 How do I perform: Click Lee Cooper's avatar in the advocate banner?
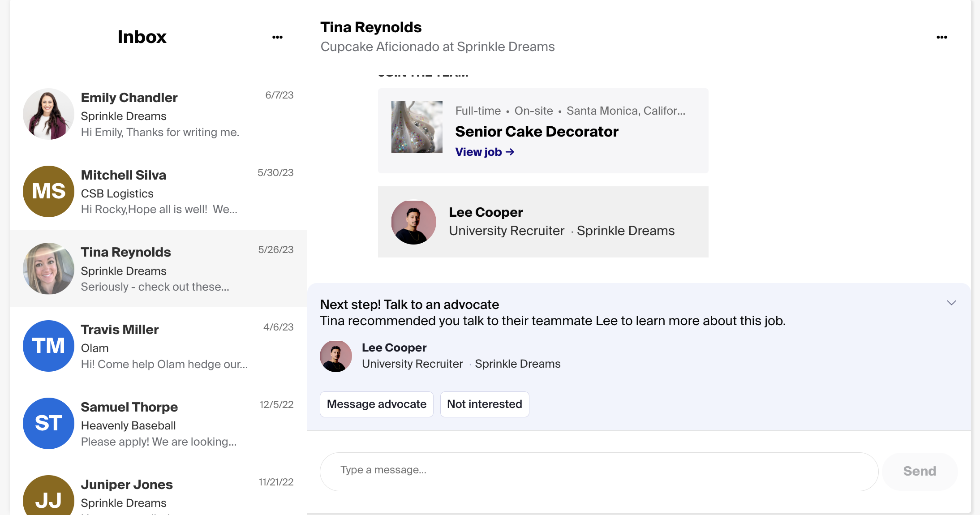pos(336,356)
